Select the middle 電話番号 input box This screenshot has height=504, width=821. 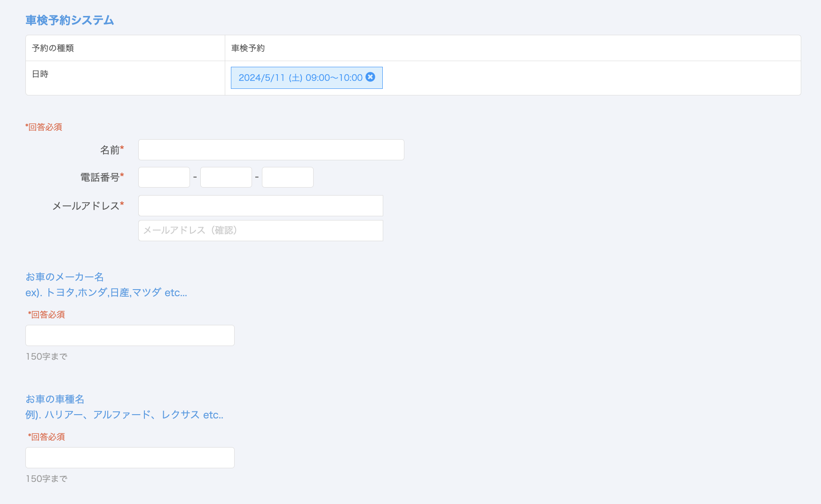[226, 177]
